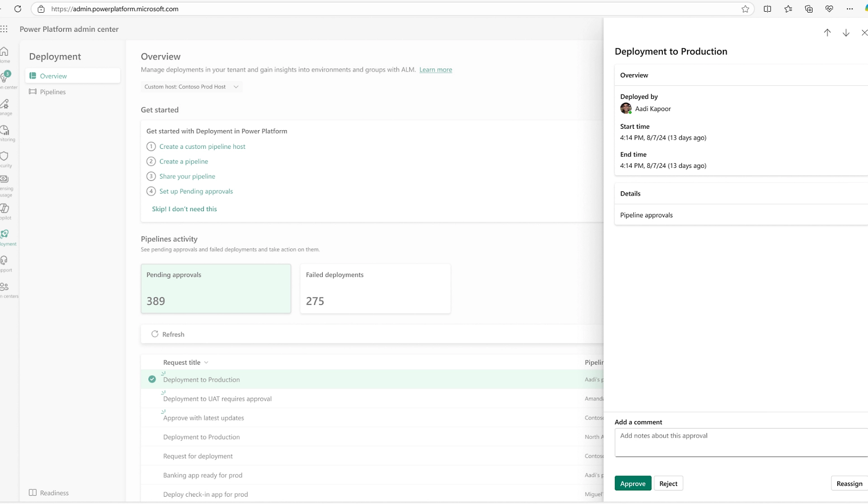Click the Support headset icon

(5, 260)
